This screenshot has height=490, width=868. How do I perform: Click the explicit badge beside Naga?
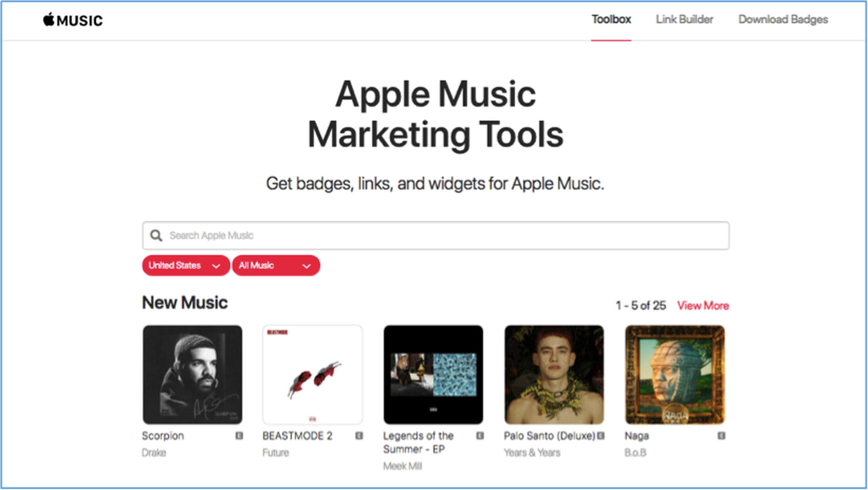click(721, 435)
